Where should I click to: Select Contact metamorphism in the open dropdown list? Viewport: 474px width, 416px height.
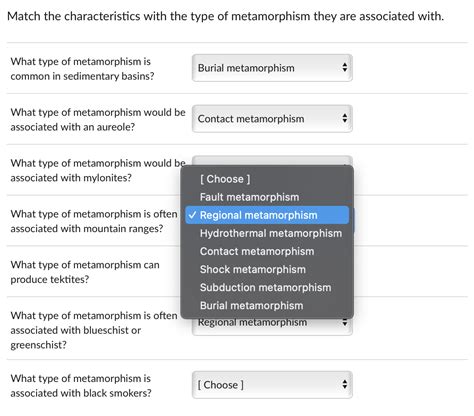(x=257, y=251)
